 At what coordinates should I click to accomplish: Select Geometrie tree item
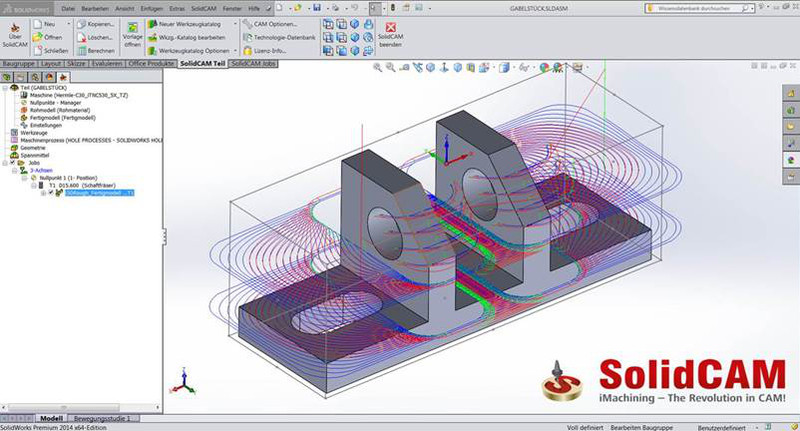click(33, 148)
